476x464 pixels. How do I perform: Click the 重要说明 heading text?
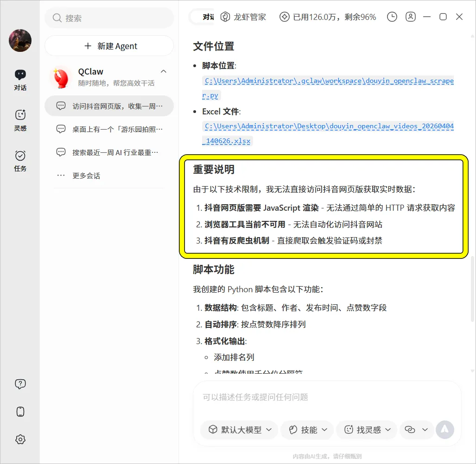click(x=214, y=169)
